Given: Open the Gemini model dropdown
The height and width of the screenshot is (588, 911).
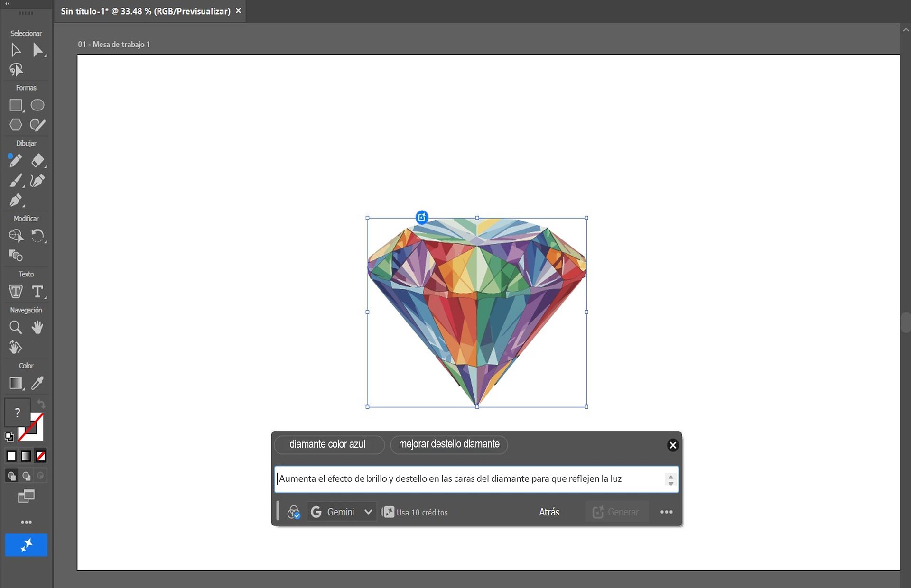Looking at the screenshot, I should [342, 512].
